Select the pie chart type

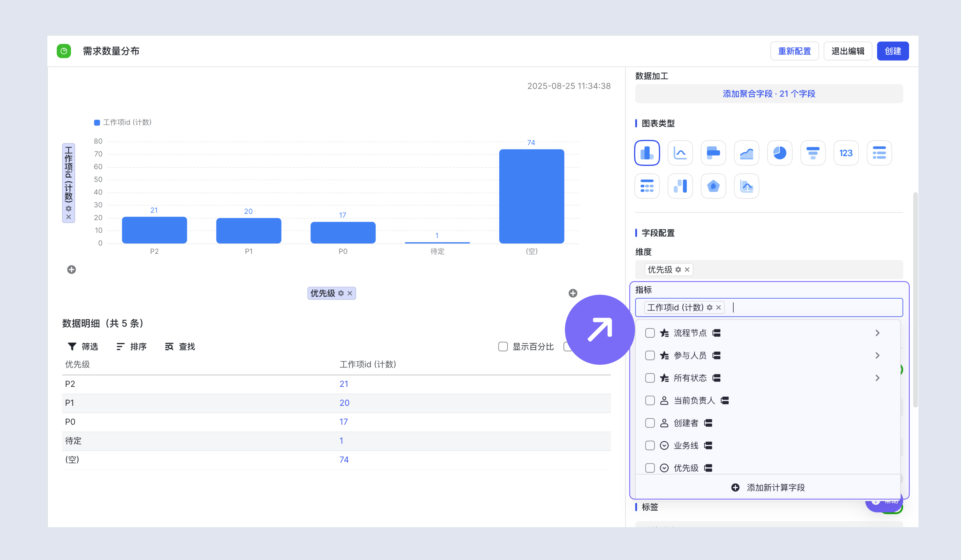[x=780, y=153]
